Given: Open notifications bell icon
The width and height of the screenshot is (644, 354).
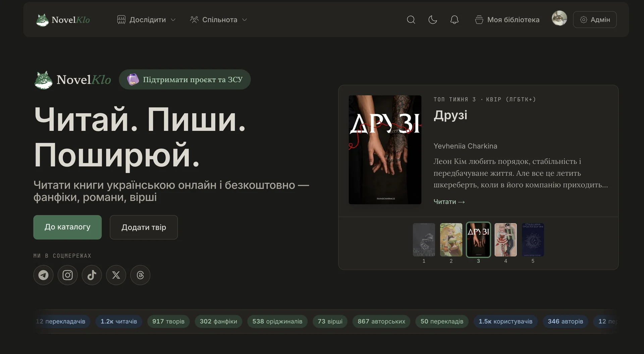Looking at the screenshot, I should pyautogui.click(x=454, y=20).
